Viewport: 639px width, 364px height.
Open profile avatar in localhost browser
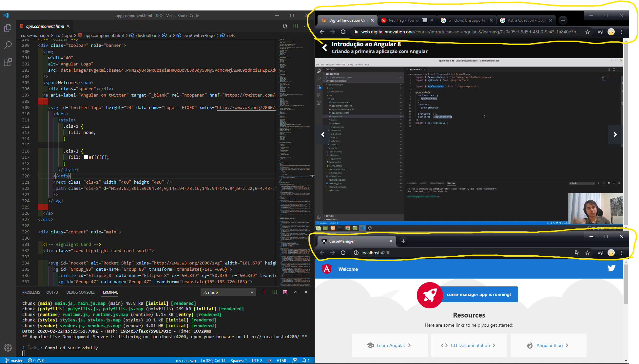click(x=611, y=253)
